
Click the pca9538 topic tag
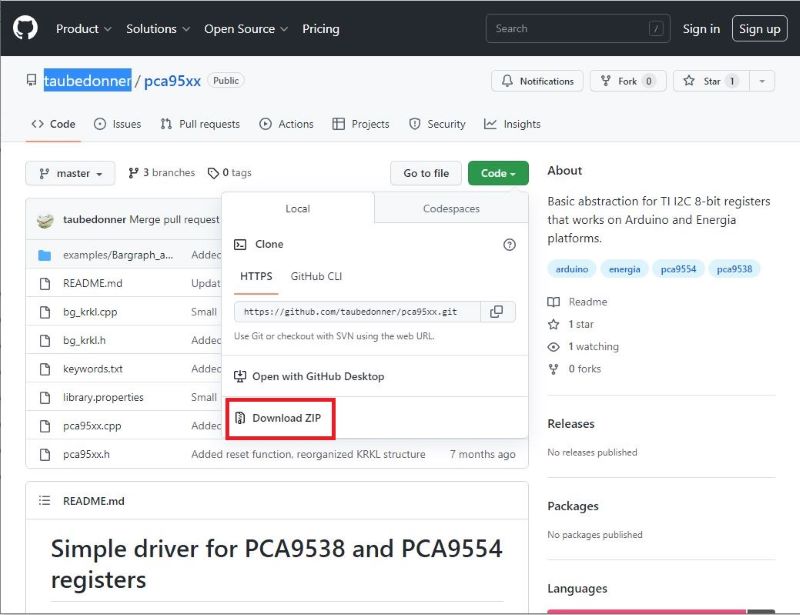734,269
